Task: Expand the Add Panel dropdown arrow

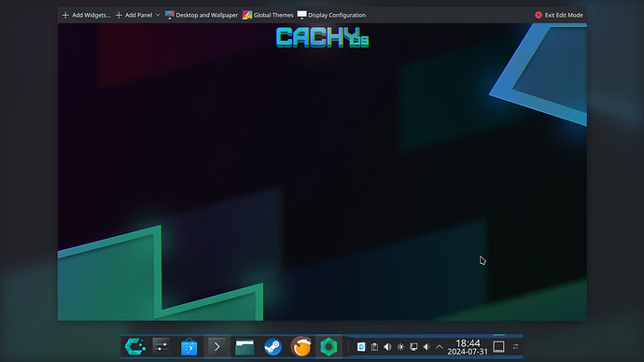Action: 158,15
